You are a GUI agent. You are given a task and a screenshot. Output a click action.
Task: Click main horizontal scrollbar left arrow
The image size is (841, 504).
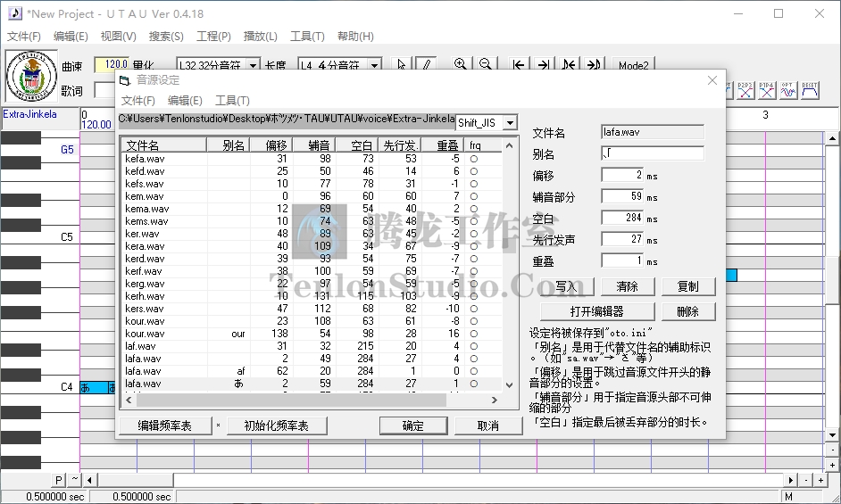(89, 480)
